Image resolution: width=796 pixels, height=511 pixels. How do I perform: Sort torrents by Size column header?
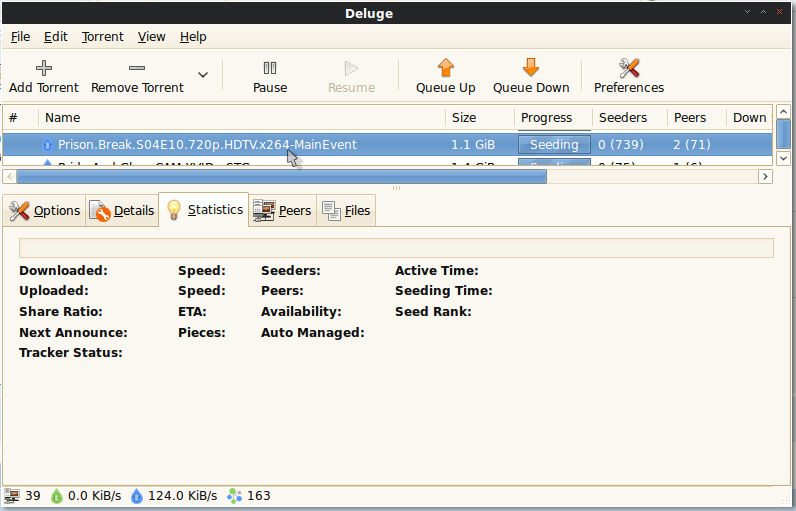480,118
